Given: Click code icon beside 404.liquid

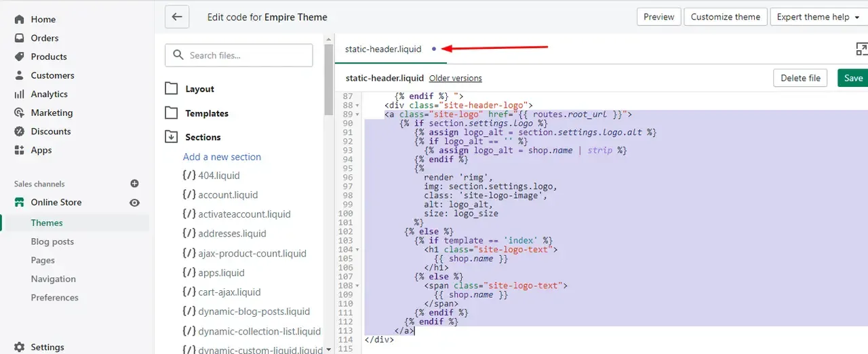Looking at the screenshot, I should [x=189, y=176].
